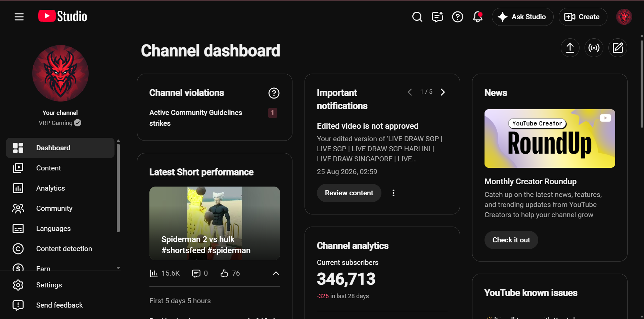Click the Create button
644x319 pixels.
[583, 17]
